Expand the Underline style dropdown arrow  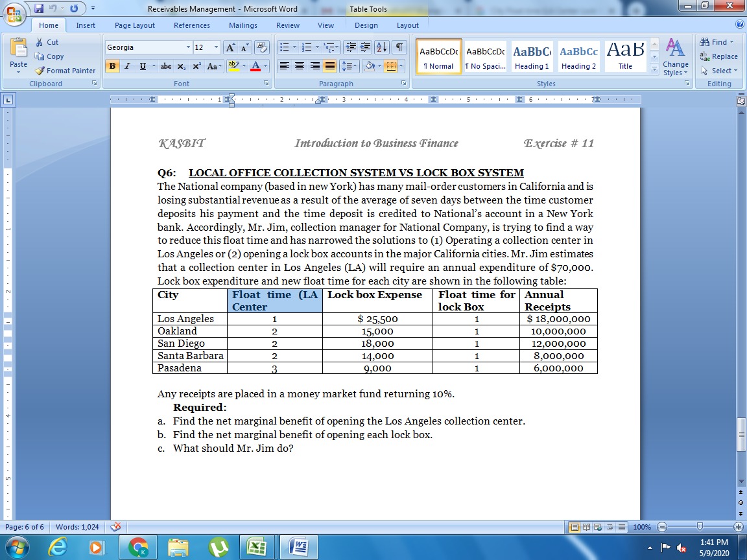(x=154, y=66)
